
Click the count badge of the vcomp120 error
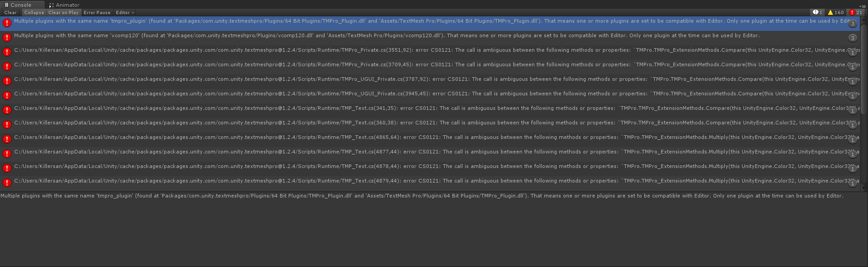(x=853, y=38)
